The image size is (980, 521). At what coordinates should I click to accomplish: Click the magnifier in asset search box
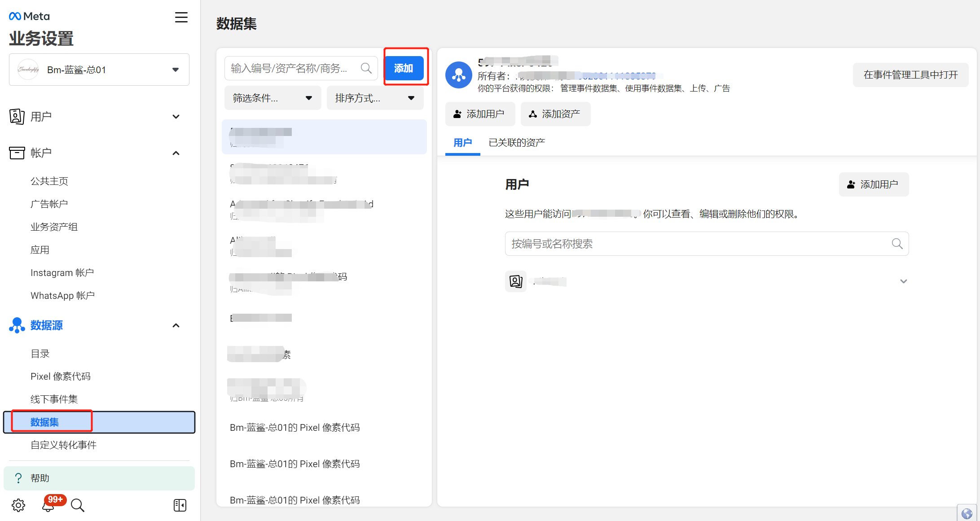tap(366, 68)
